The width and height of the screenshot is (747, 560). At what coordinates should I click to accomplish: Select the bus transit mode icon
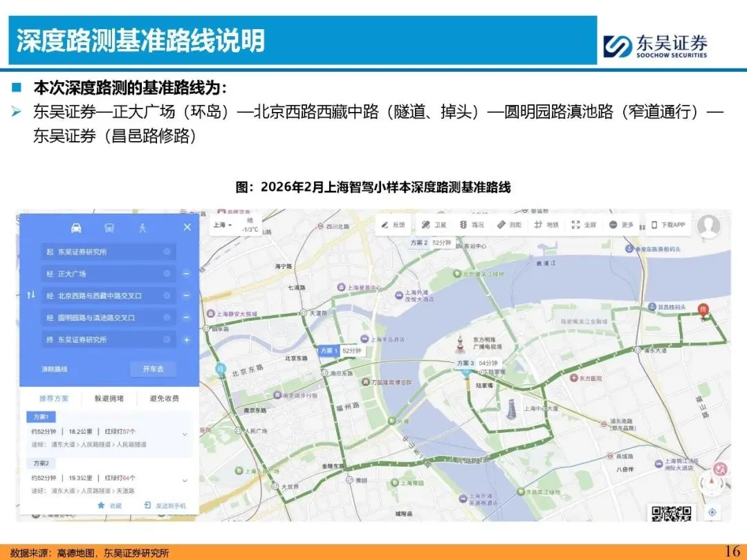click(109, 228)
